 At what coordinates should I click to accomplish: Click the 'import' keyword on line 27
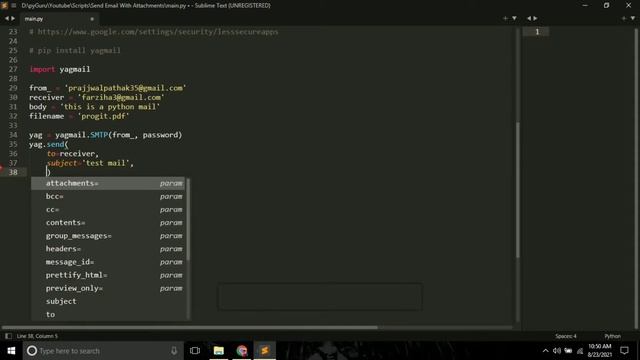click(x=42, y=69)
